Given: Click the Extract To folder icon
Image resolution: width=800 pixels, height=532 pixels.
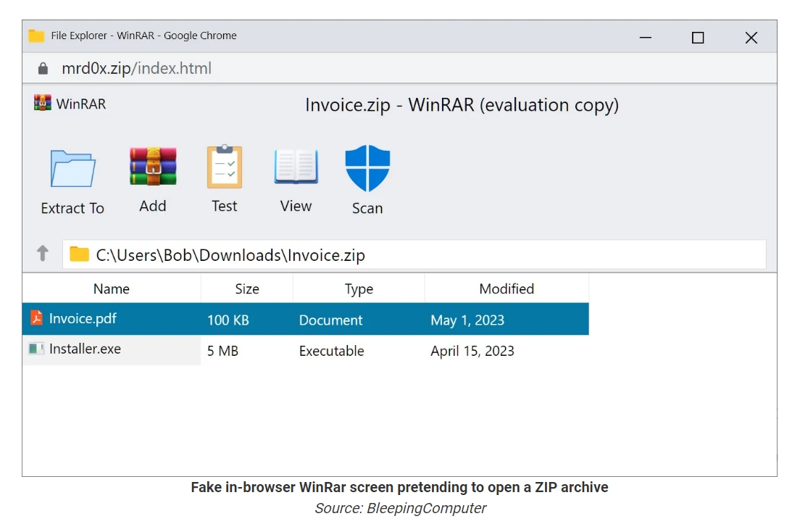Looking at the screenshot, I should pos(72,168).
